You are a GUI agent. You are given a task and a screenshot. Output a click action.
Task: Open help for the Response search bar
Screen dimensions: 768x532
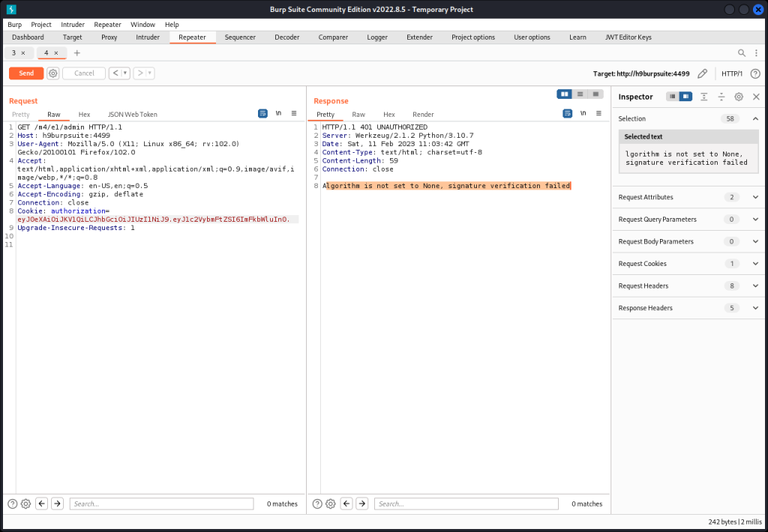coord(317,504)
